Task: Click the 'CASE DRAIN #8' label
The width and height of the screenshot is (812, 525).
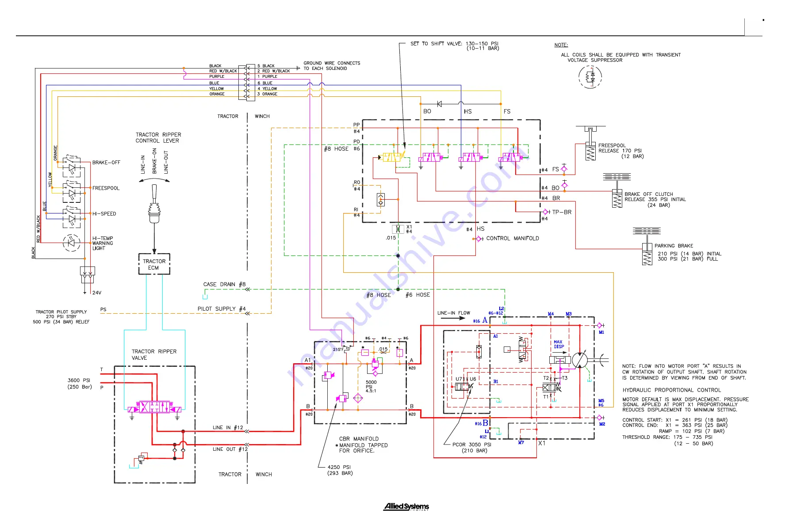Action: point(224,285)
